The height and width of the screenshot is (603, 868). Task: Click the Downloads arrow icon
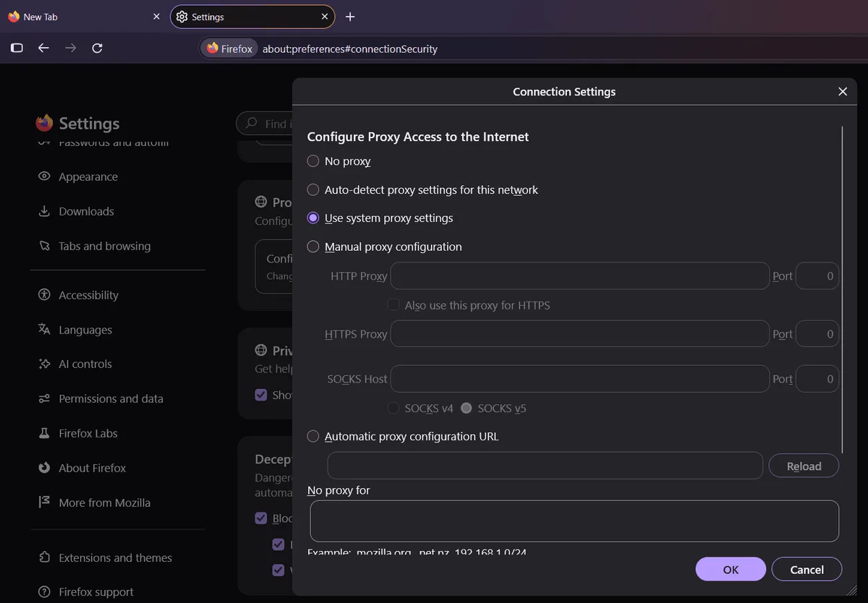pyautogui.click(x=44, y=211)
